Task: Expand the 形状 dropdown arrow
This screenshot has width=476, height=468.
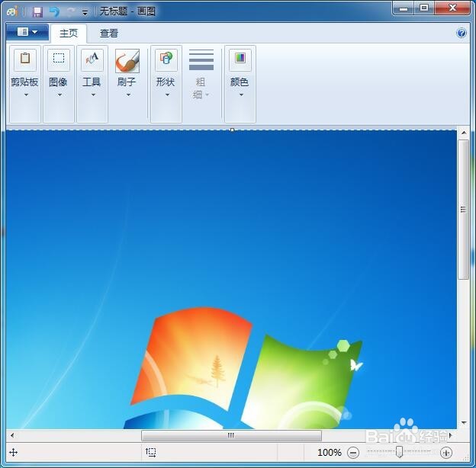Action: point(167,95)
